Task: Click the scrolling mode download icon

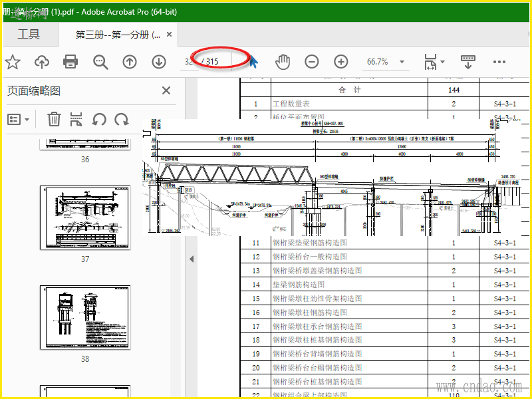Action: (468, 62)
